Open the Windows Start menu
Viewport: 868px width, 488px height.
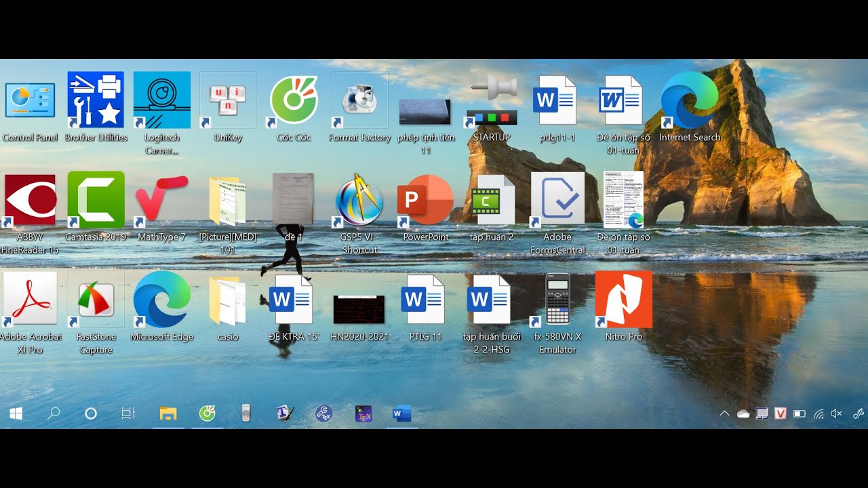click(x=16, y=413)
